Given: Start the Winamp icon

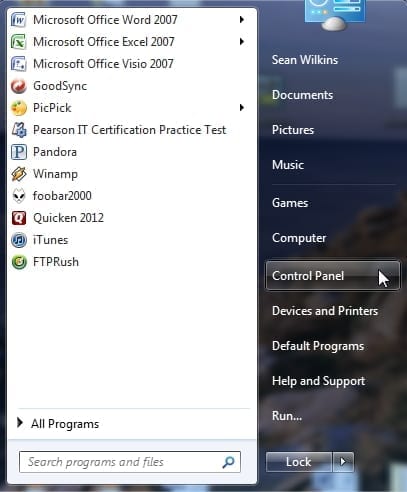Looking at the screenshot, I should pos(19,174).
